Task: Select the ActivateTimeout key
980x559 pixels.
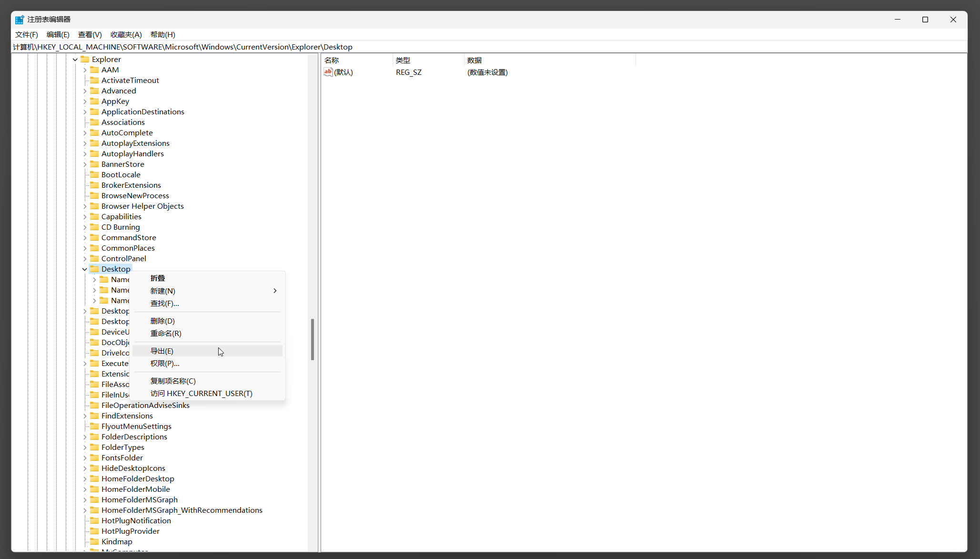Action: click(130, 81)
